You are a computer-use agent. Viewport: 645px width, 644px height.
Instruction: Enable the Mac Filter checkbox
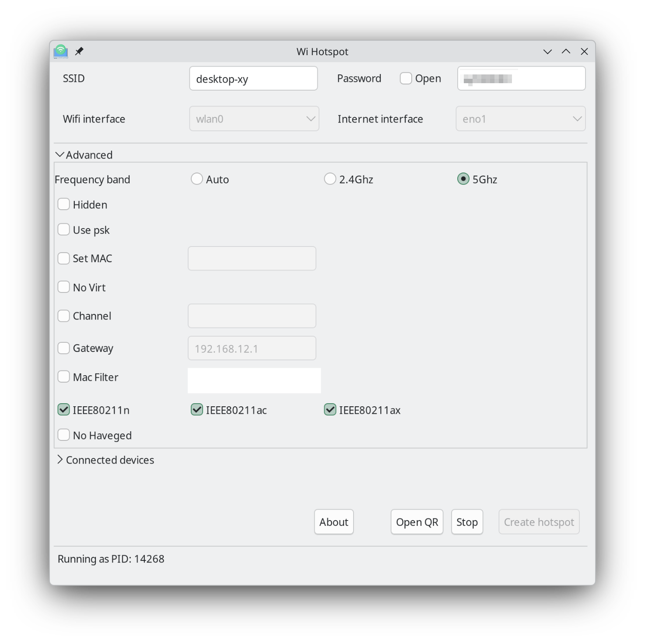[x=64, y=377]
